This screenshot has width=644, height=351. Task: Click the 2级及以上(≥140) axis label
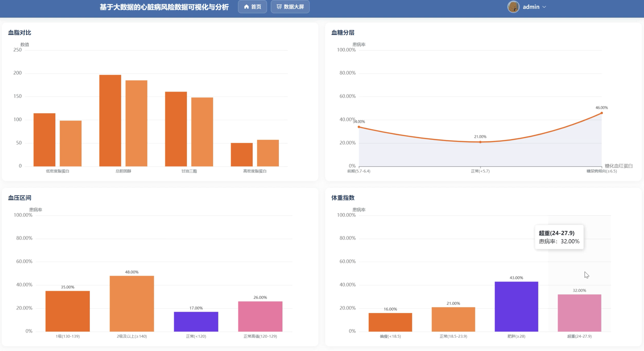[x=132, y=336]
